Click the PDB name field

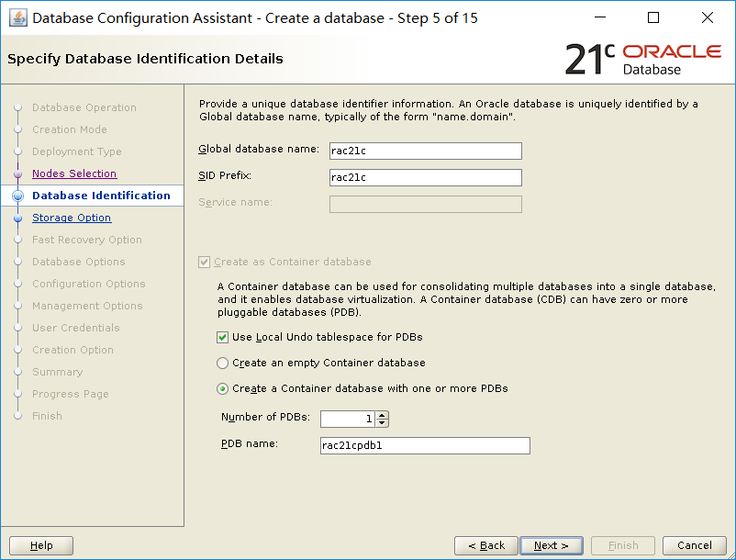pyautogui.click(x=425, y=445)
